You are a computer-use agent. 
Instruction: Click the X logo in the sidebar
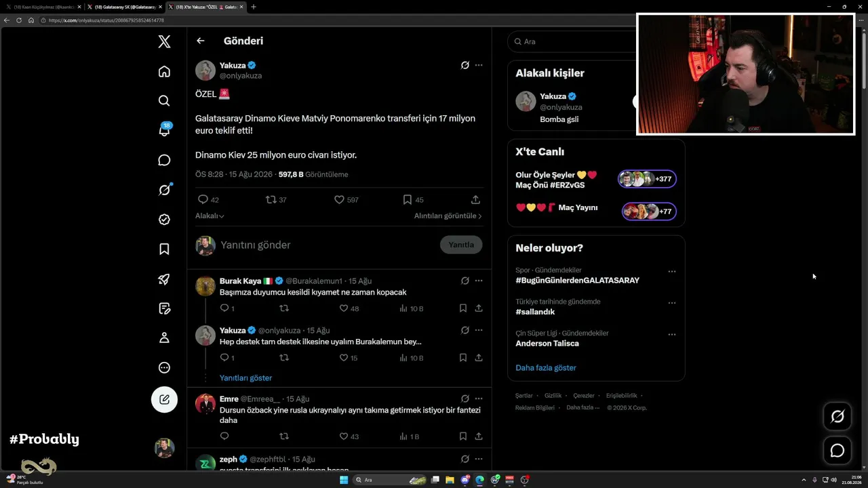tap(164, 41)
